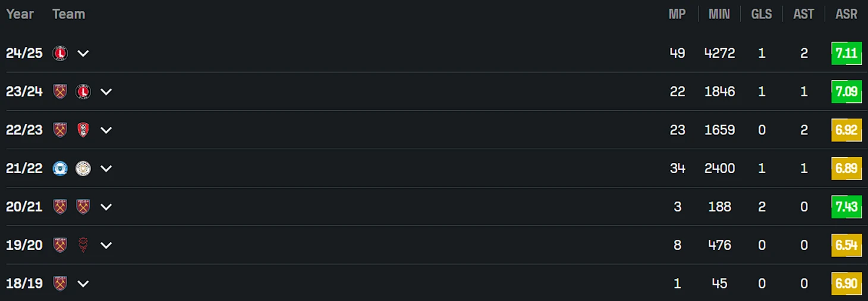Select the 18/19 season year label
The width and height of the screenshot is (868, 301).
pyautogui.click(x=24, y=283)
